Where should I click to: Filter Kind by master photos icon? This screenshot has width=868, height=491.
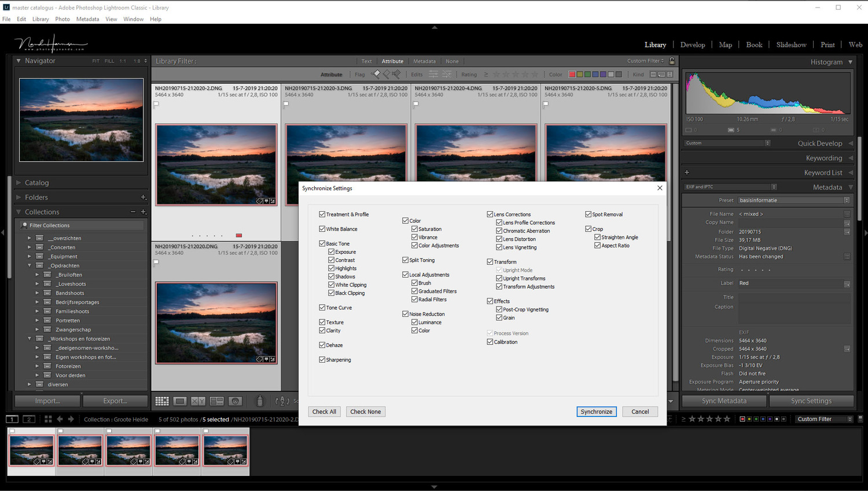[x=653, y=74]
